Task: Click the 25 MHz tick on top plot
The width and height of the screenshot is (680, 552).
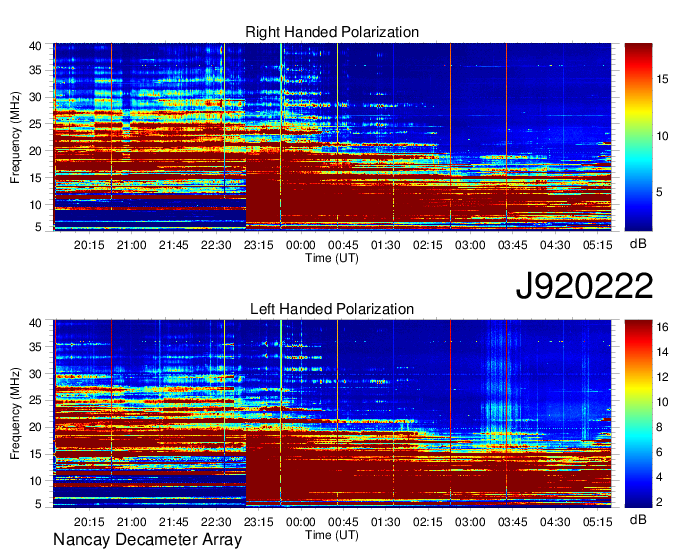Action: (x=35, y=124)
